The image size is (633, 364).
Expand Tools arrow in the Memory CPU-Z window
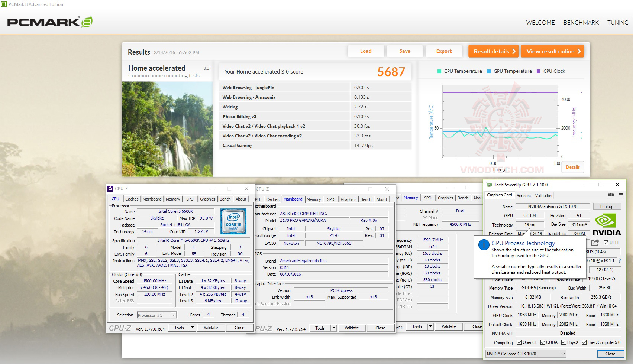coord(430,327)
